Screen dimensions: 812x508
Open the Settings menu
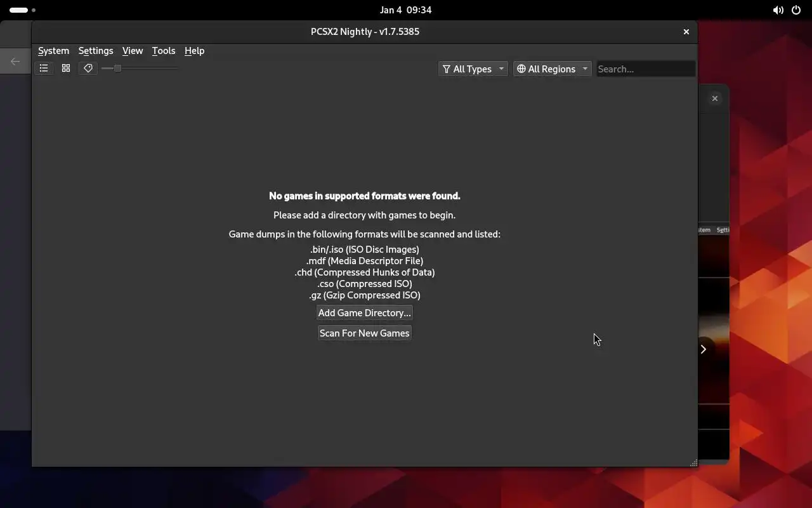96,51
